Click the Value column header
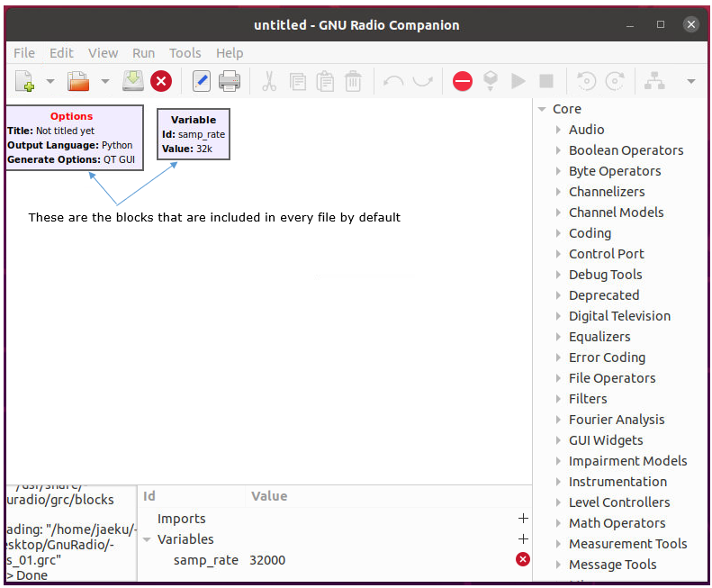The height and width of the screenshot is (588, 712). point(269,496)
